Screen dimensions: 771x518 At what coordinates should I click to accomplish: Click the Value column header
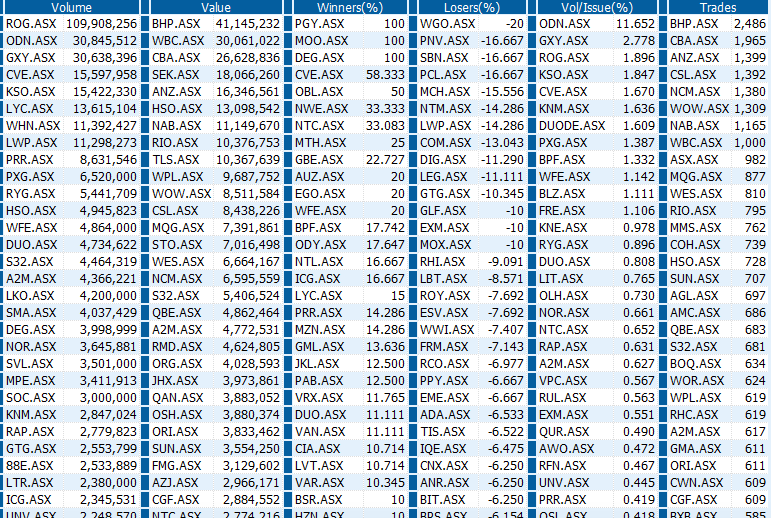tap(216, 7)
